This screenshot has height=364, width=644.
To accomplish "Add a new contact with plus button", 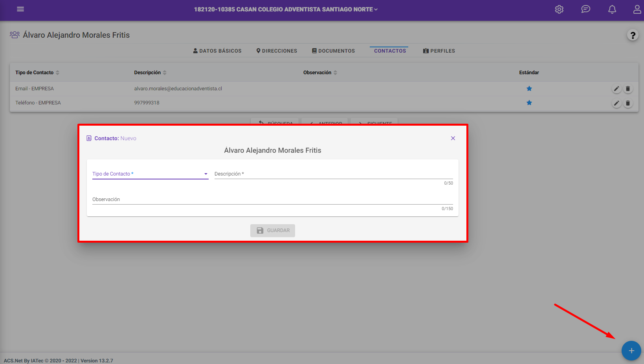I will pos(631,351).
